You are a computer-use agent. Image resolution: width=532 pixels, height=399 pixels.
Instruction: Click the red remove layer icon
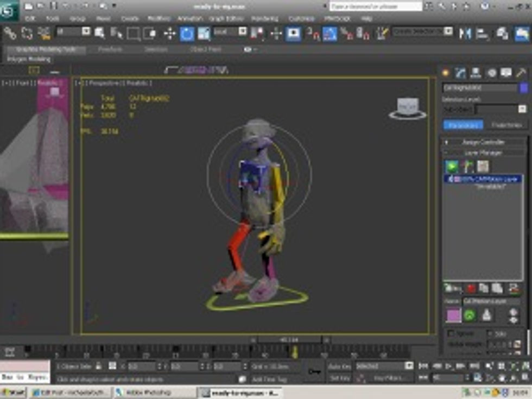471,288
